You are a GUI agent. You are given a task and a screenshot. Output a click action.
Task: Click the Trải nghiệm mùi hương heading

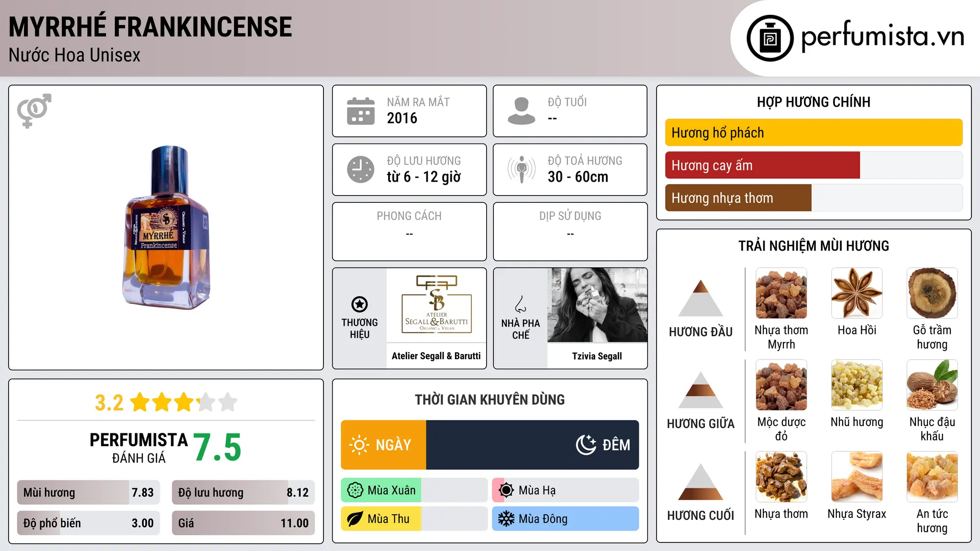coord(814,246)
